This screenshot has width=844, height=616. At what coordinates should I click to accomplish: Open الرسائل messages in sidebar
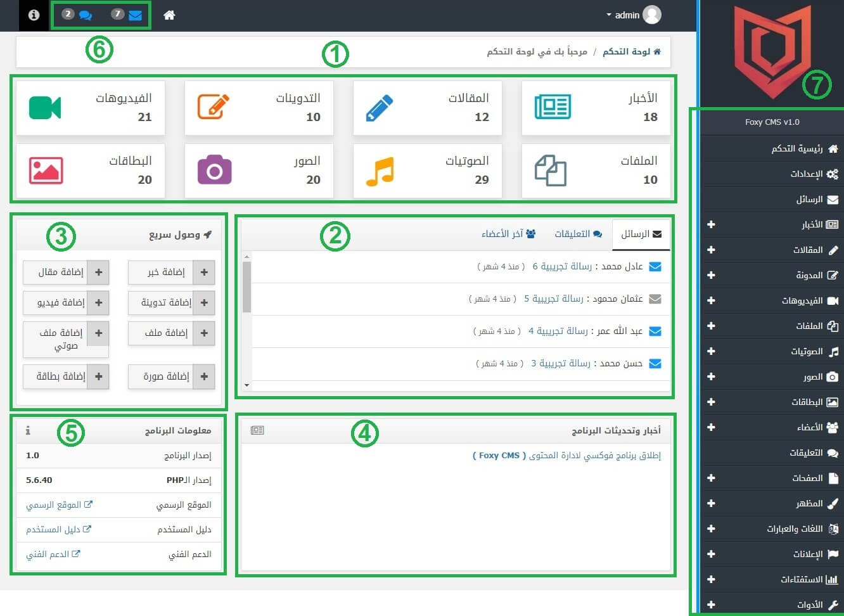(772, 199)
